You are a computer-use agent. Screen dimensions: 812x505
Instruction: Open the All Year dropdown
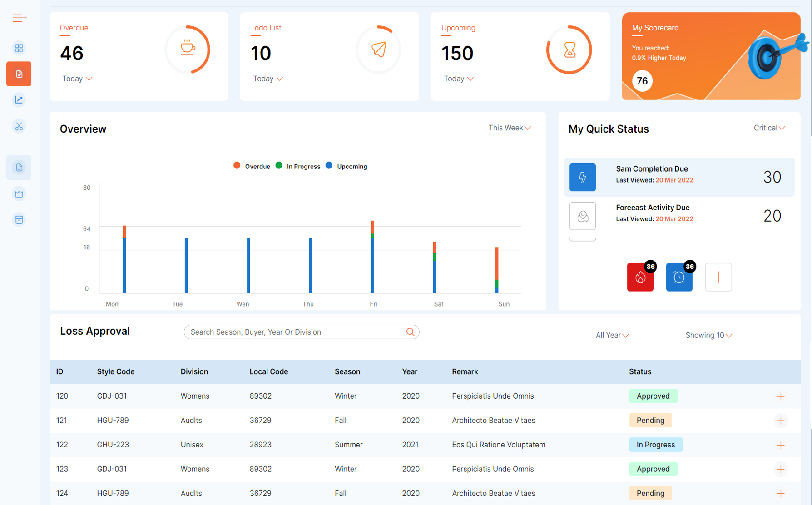pyautogui.click(x=612, y=335)
